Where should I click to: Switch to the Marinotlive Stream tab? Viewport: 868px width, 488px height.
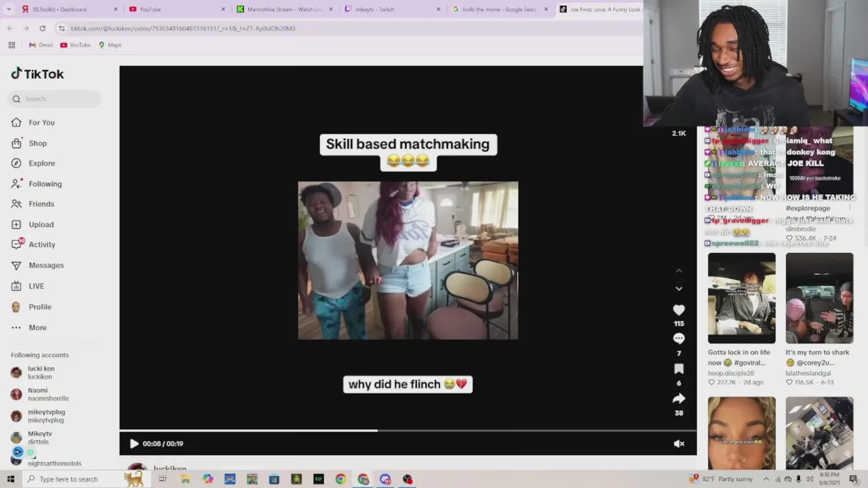285,9
